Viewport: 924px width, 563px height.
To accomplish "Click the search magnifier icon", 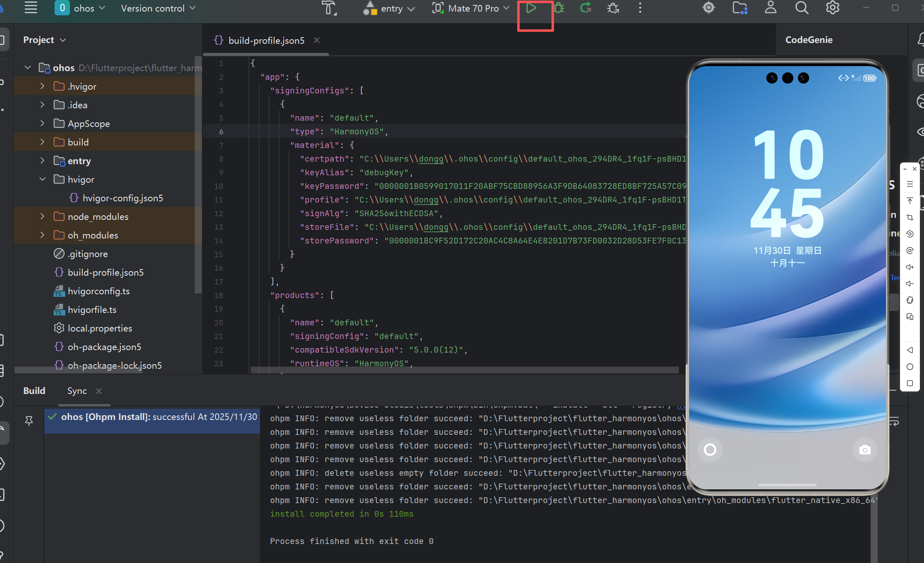I will 802,8.
